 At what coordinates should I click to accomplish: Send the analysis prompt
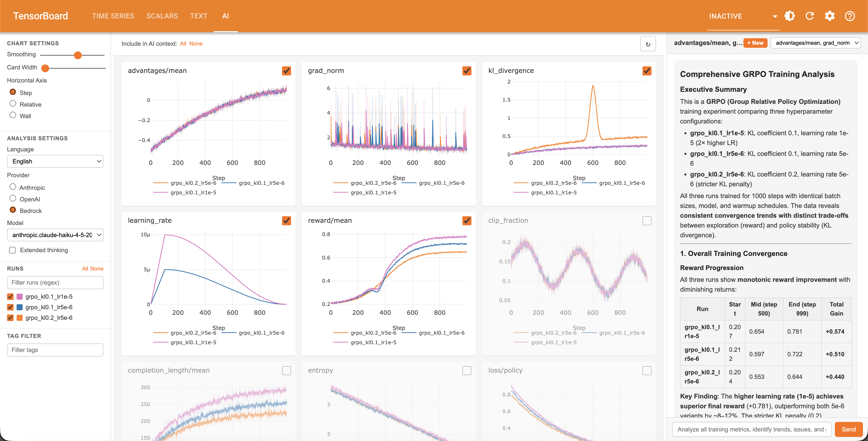848,429
